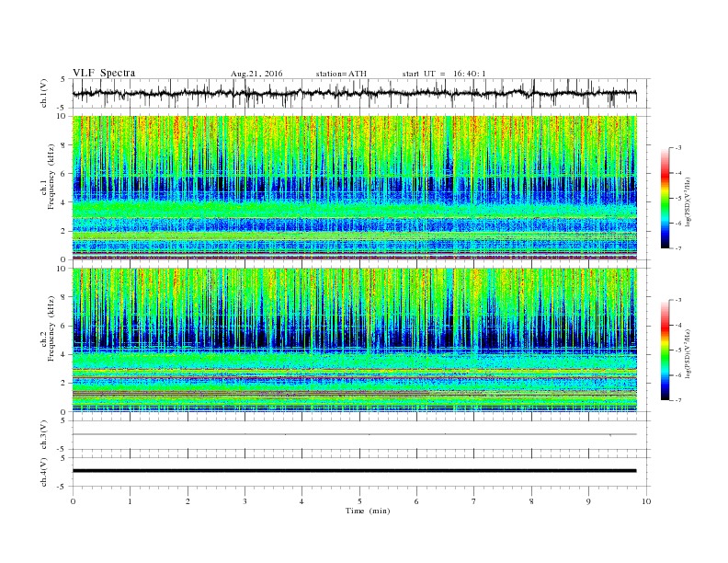Click the "8" kHz tick on ch.1 frequency axis

[64, 145]
